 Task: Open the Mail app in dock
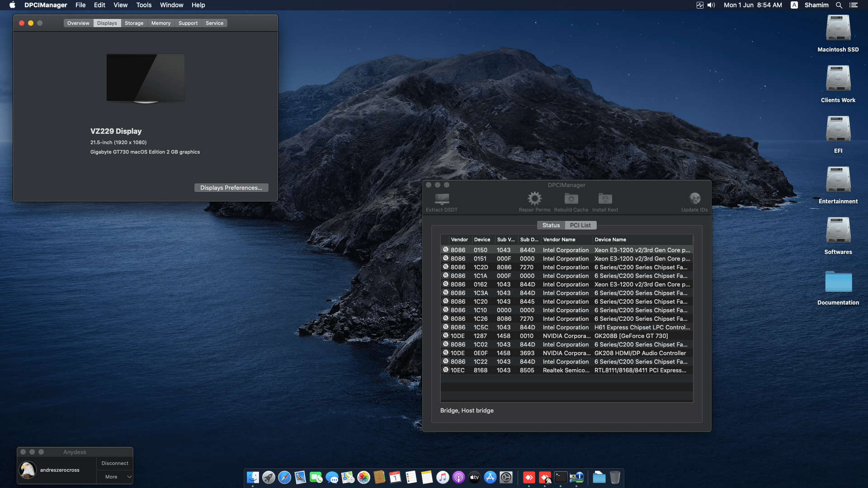pos(300,477)
